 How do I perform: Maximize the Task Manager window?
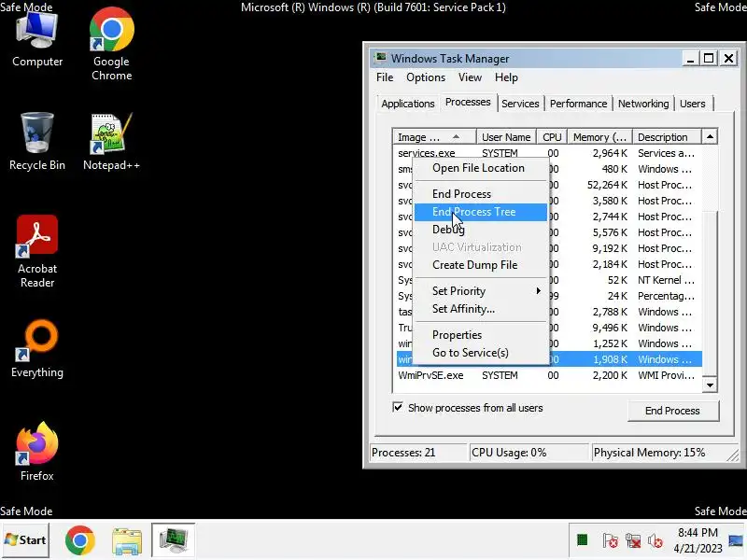click(709, 59)
